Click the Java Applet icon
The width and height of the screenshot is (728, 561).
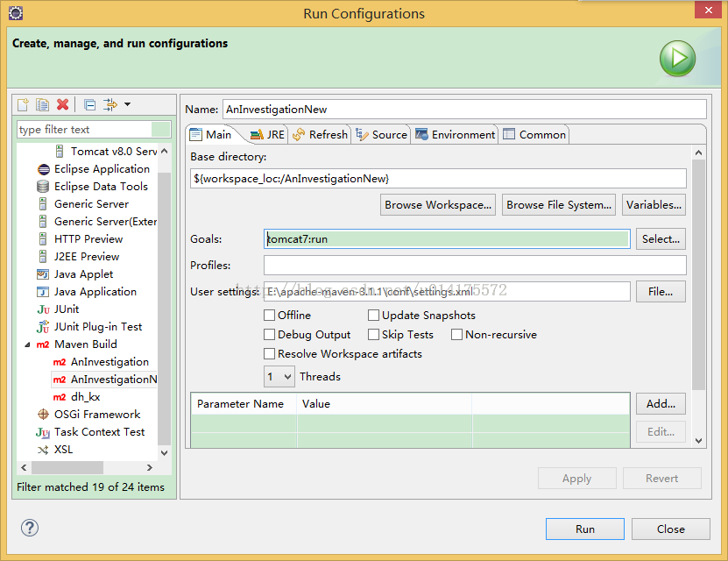(x=43, y=274)
